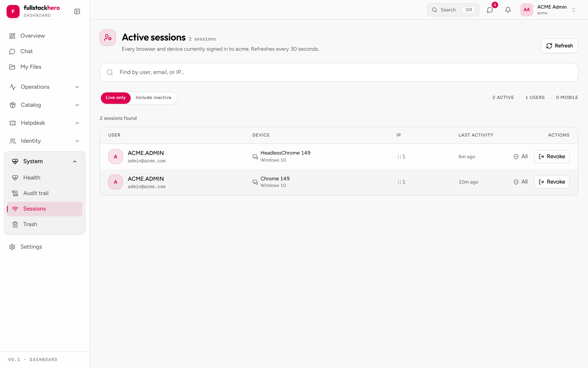Revoke the HeadlessChrome 149 session
The height and width of the screenshot is (368, 588).
pos(551,156)
